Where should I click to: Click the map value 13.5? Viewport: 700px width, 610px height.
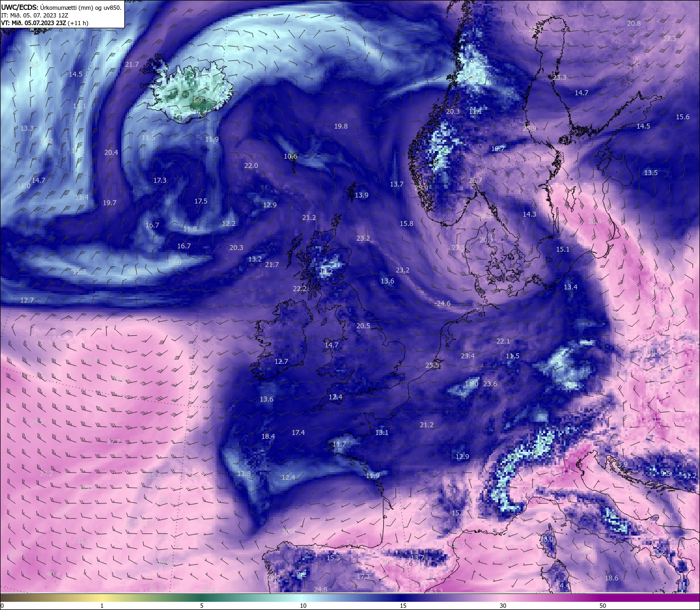[651, 173]
